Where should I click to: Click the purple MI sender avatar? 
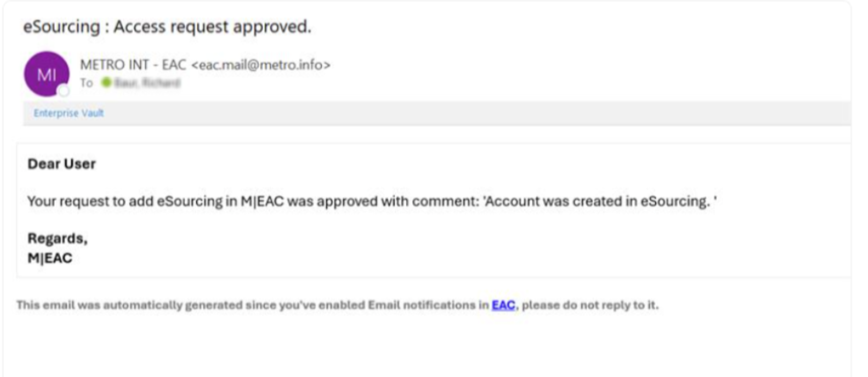point(46,73)
